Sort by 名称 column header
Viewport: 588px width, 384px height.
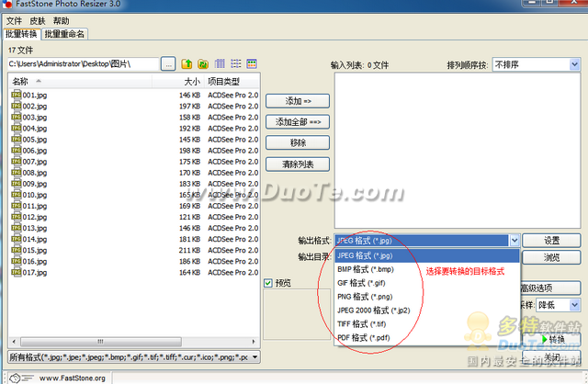[x=80, y=81]
